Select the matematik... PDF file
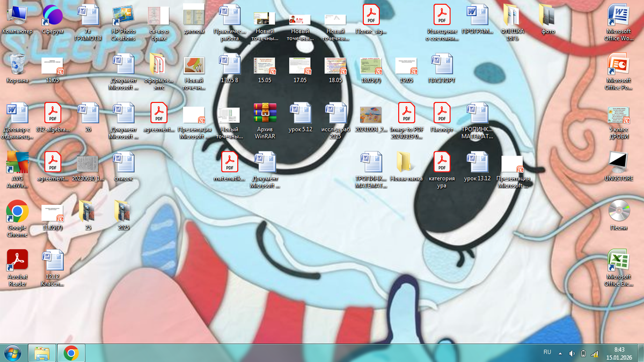The width and height of the screenshot is (644, 362). tap(230, 166)
